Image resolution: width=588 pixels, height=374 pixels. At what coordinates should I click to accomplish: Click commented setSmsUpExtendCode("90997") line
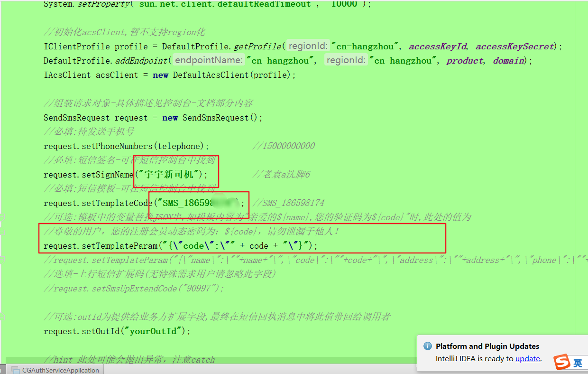(x=134, y=289)
